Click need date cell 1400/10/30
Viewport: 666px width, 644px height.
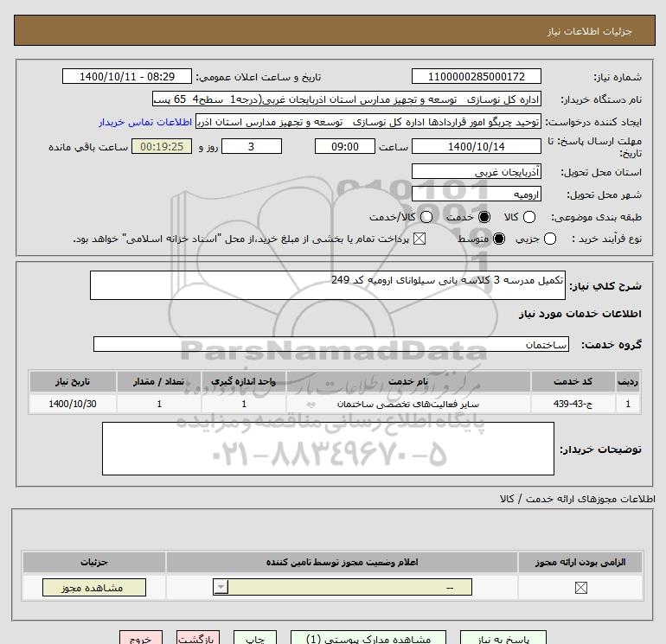pyautogui.click(x=73, y=404)
